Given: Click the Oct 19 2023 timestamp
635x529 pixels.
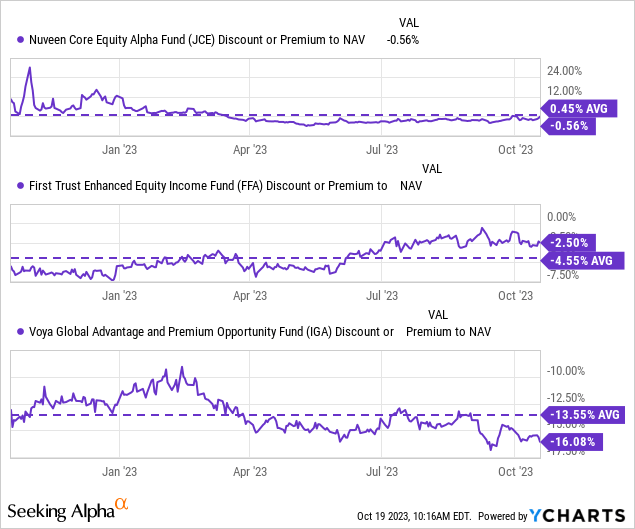Looking at the screenshot, I should click(418, 516).
